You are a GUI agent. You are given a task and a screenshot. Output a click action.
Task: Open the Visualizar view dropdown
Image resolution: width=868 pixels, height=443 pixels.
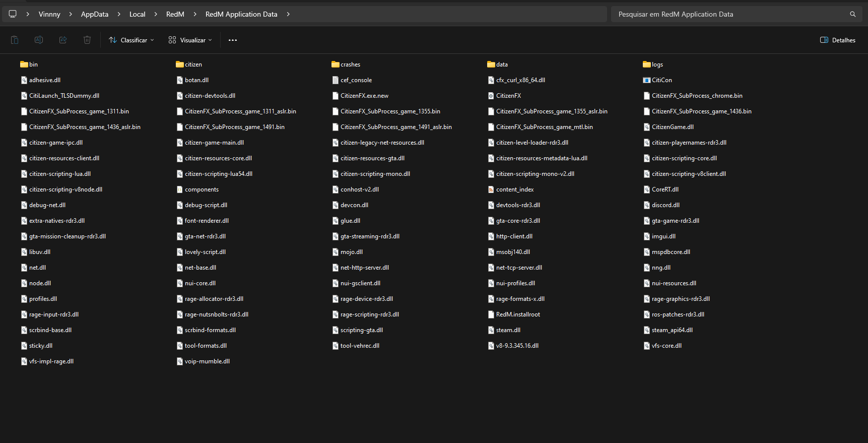point(190,40)
